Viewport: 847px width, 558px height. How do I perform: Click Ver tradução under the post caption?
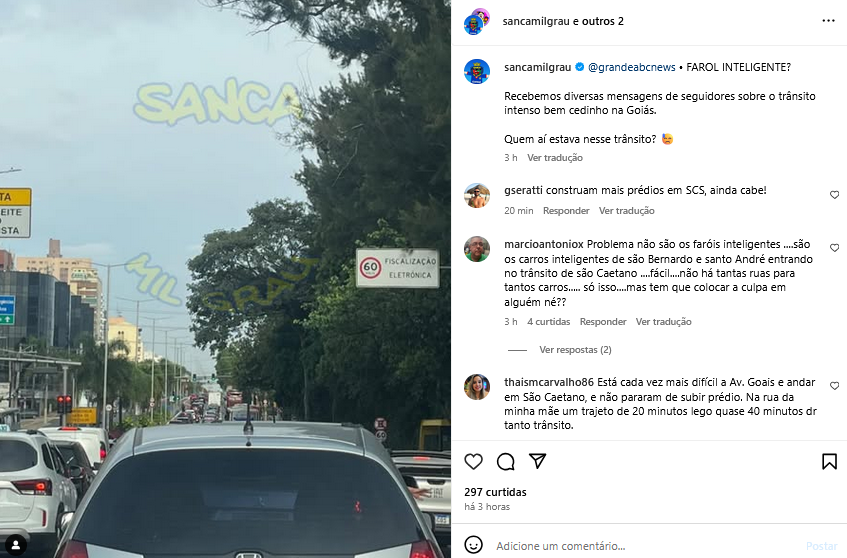tap(555, 158)
